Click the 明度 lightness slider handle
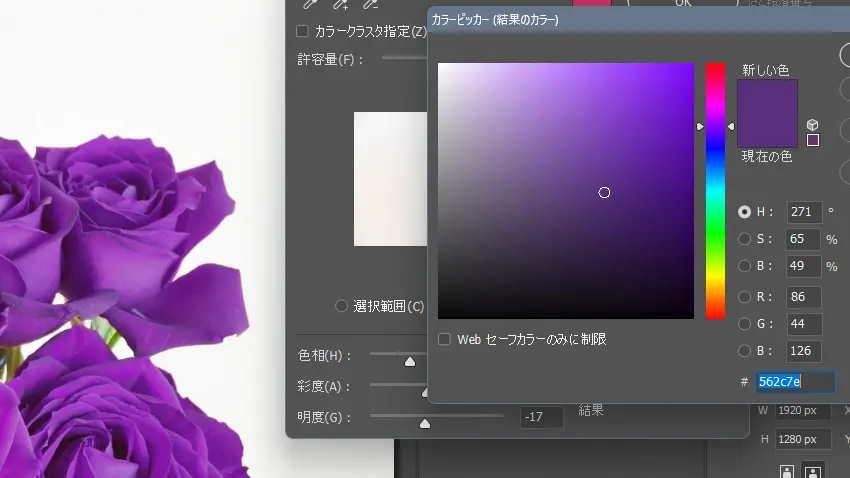The height and width of the screenshot is (478, 850). [425, 423]
